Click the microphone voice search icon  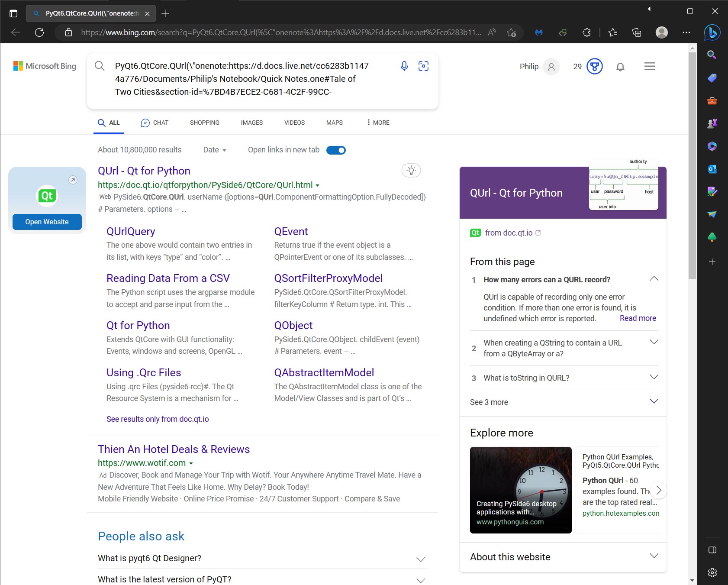click(404, 66)
